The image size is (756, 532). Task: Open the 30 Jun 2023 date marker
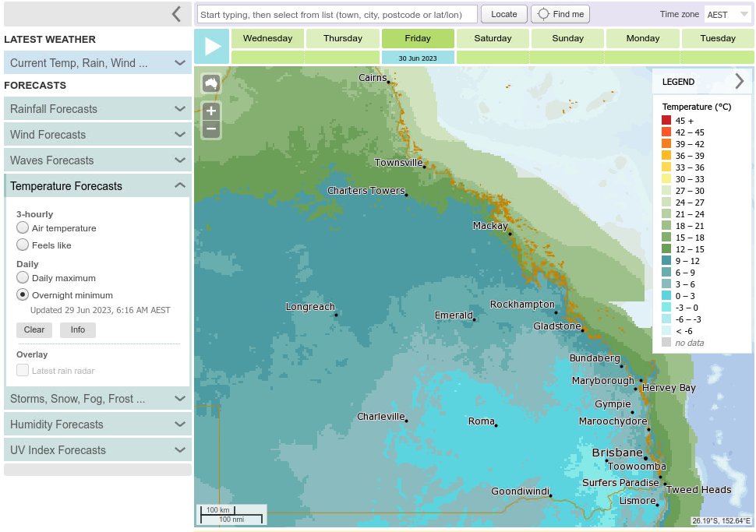[x=418, y=57]
